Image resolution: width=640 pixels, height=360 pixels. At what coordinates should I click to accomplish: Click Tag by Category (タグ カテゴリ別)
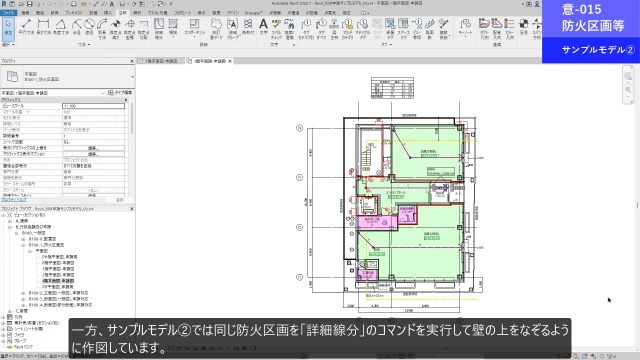pyautogui.click(x=306, y=29)
